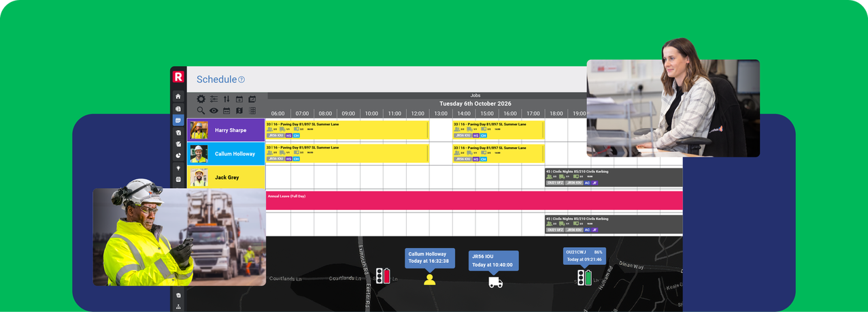Click the white truck map marker
This screenshot has width=868, height=312.
pyautogui.click(x=495, y=282)
